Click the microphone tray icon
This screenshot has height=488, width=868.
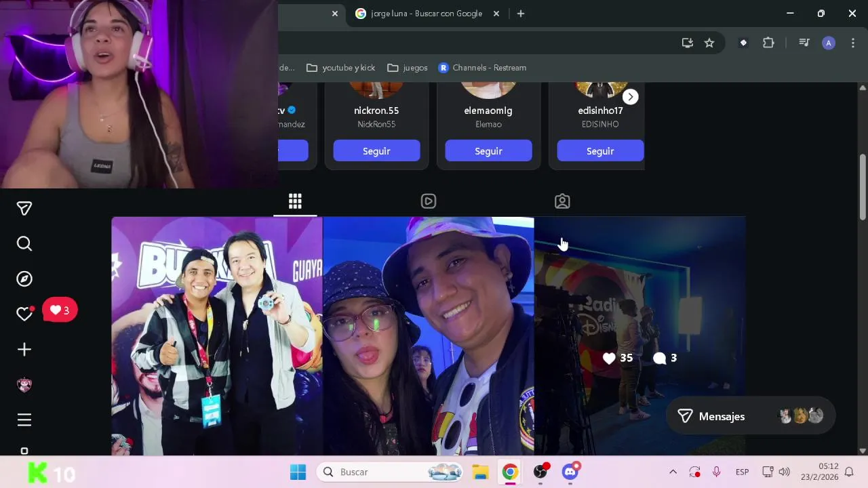716,472
